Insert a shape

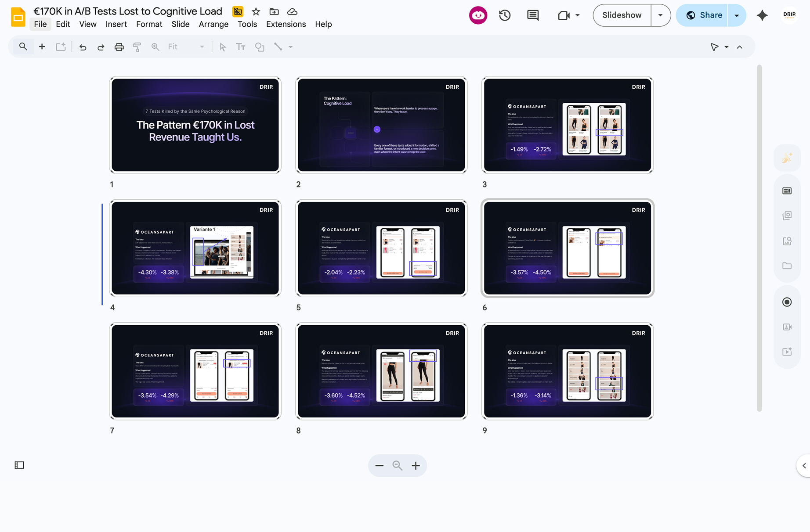pyautogui.click(x=260, y=47)
